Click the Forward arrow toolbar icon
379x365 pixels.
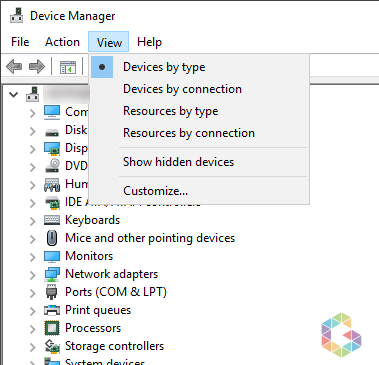click(37, 67)
